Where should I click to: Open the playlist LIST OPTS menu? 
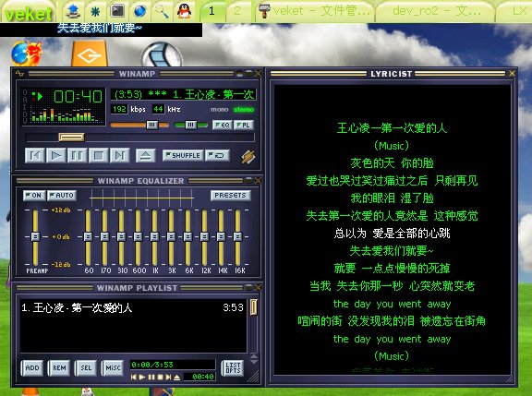click(x=233, y=368)
